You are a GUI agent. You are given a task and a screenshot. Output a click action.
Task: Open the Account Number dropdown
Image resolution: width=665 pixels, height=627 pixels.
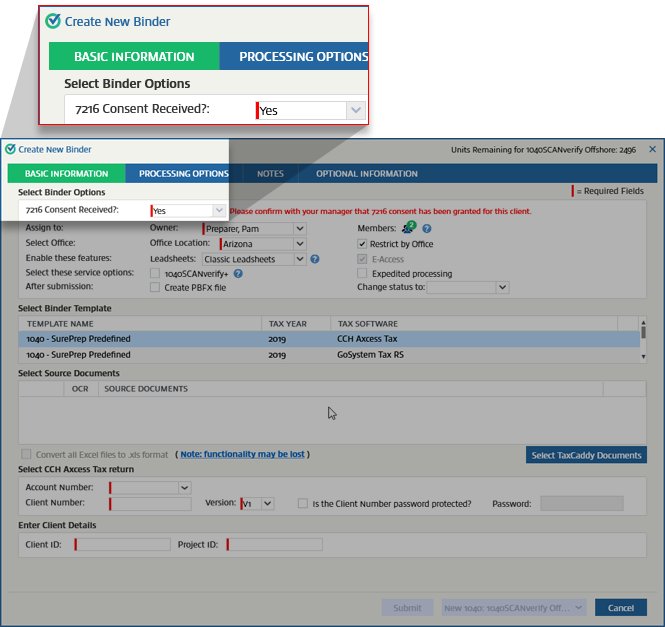click(184, 488)
